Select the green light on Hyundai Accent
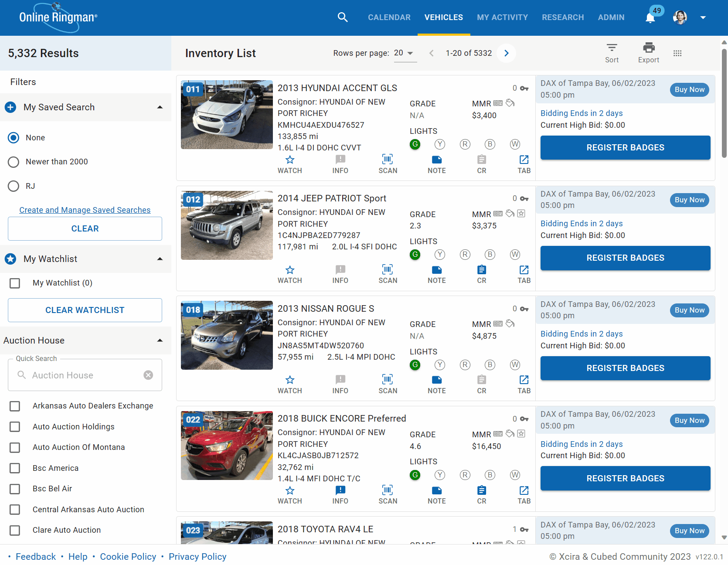Viewport: 728px width, 565px height. pos(415,144)
